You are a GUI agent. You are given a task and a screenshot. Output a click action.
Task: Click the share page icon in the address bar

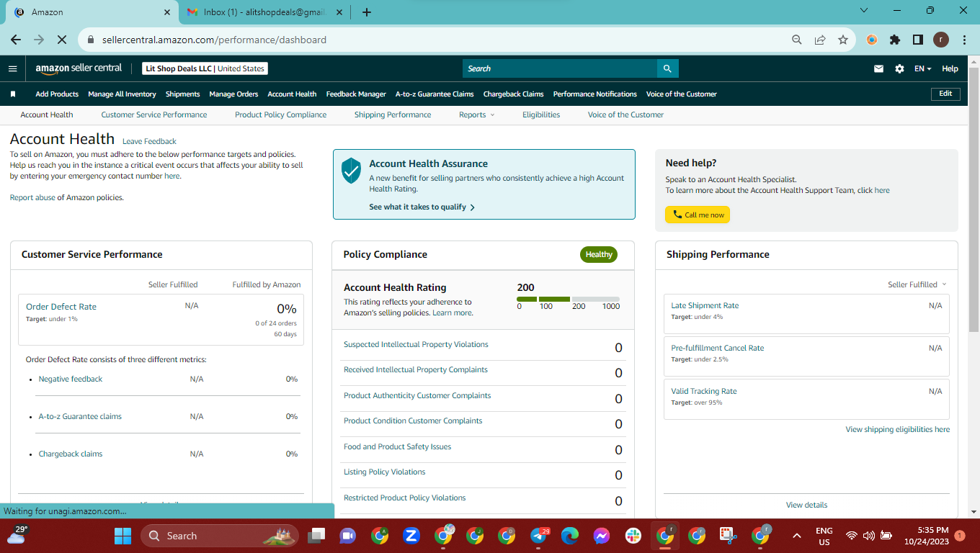click(x=819, y=40)
